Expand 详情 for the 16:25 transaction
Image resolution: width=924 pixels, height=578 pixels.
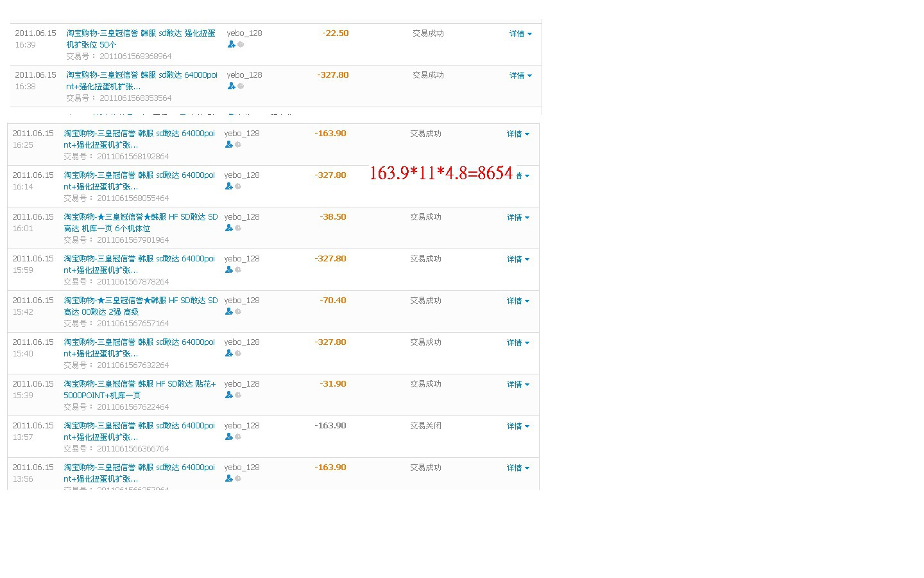tap(518, 134)
